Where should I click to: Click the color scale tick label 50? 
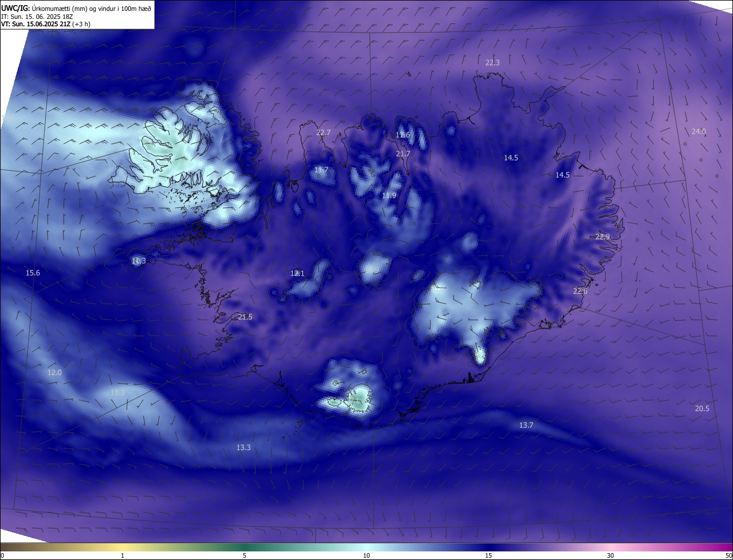click(728, 555)
